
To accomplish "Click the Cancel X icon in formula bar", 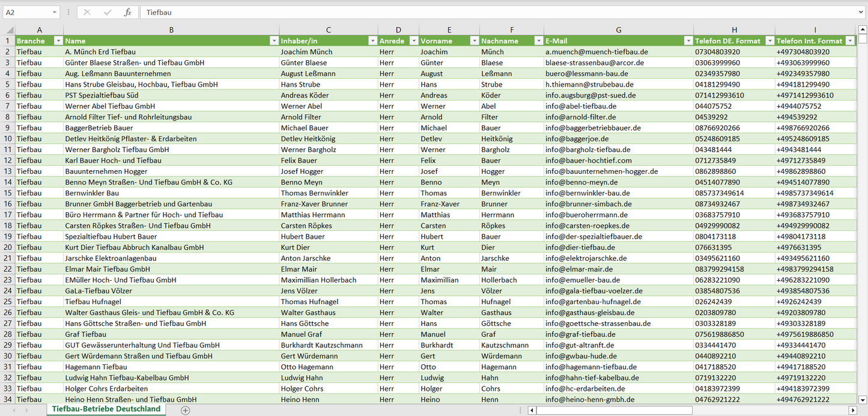I will coord(87,12).
